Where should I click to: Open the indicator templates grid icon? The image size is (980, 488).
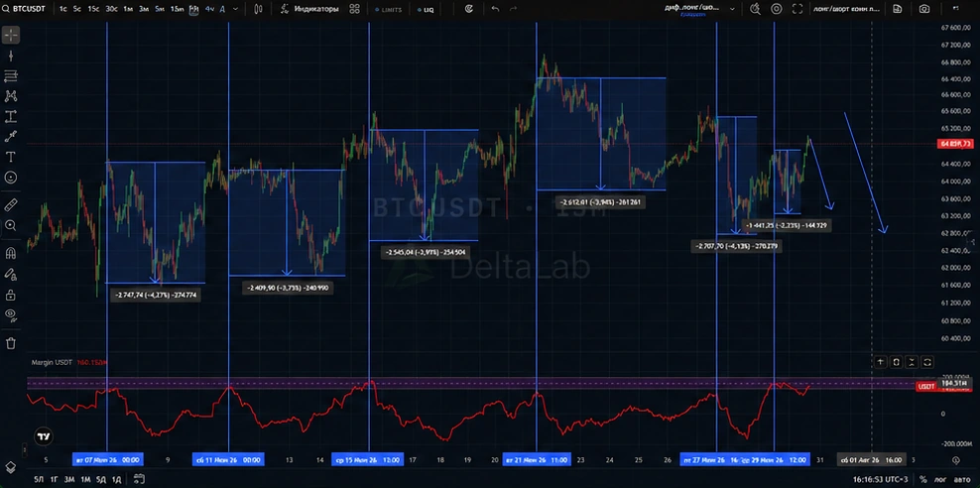click(354, 9)
